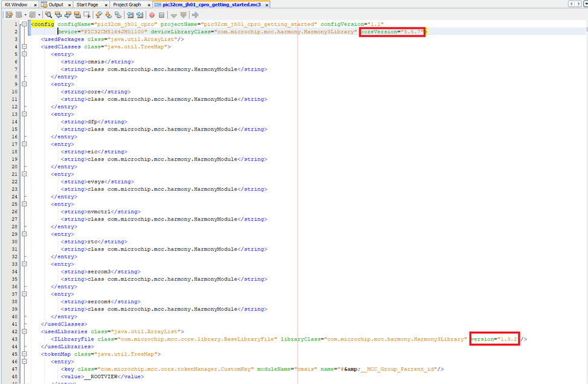Click Stop Macro Recording square icon
The height and width of the screenshot is (384, 588).
pyautogui.click(x=161, y=15)
